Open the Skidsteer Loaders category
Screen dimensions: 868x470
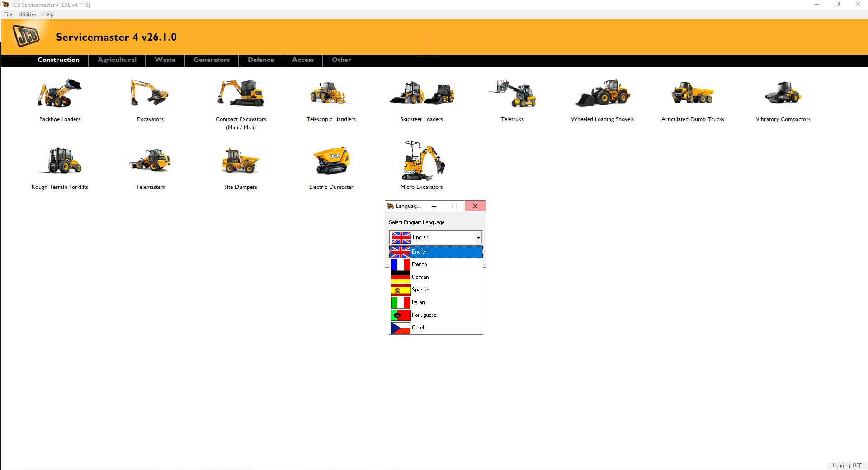[421, 95]
